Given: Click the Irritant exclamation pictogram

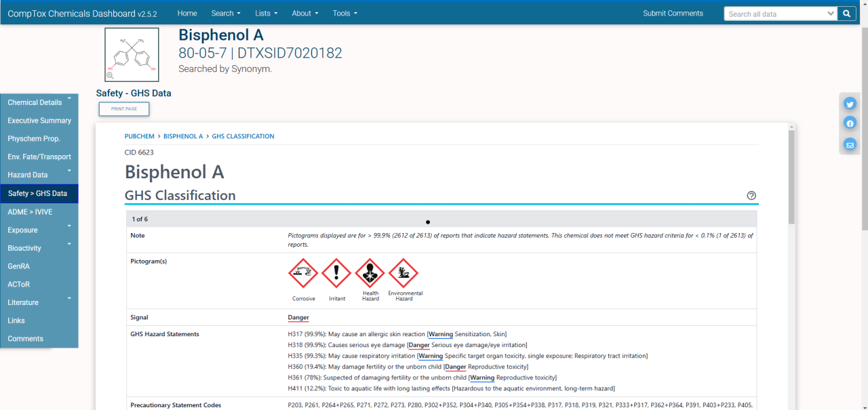Looking at the screenshot, I should pos(337,274).
